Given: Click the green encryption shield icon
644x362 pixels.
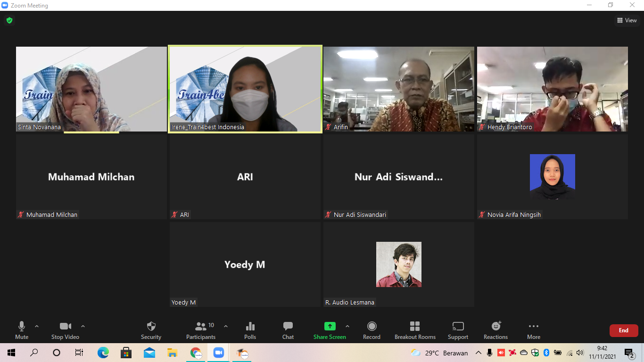Looking at the screenshot, I should [x=9, y=20].
